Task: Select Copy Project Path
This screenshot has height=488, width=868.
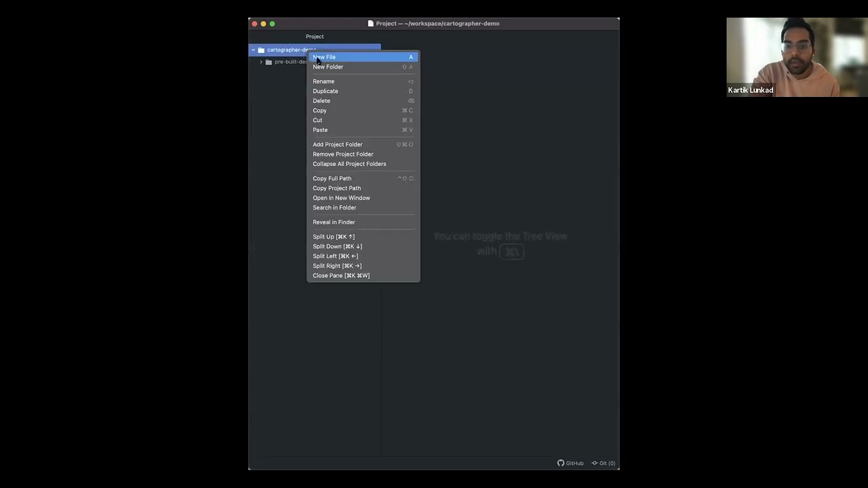Action: tap(363, 188)
